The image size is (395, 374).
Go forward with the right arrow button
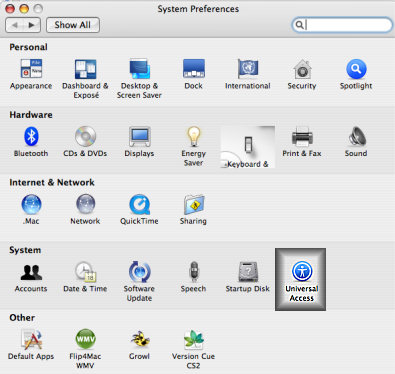[x=32, y=25]
